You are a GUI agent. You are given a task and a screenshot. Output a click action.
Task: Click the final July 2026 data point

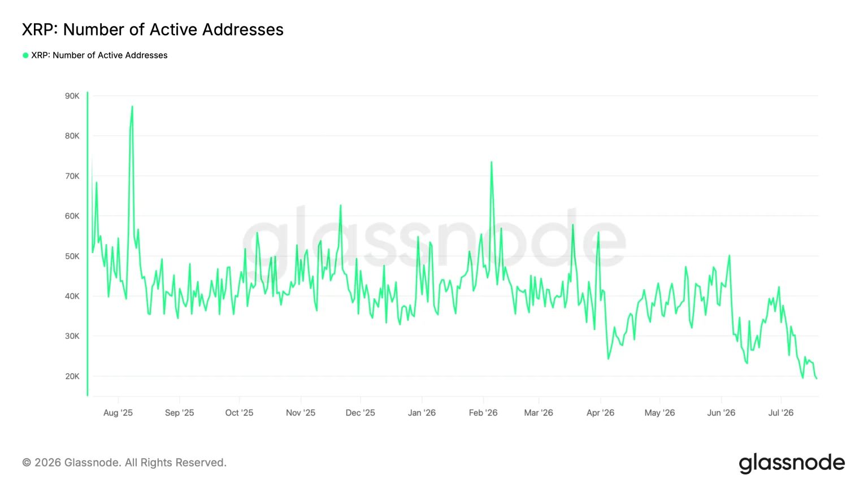[817, 378]
